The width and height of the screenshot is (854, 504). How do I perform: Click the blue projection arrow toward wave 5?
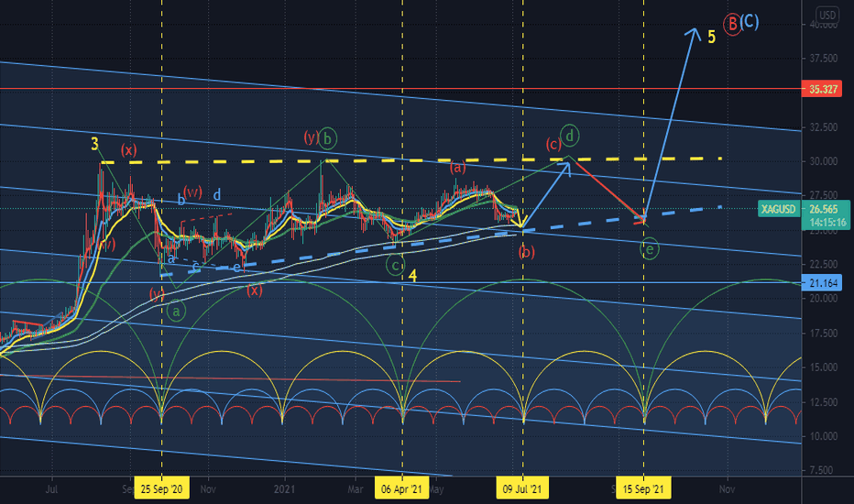tap(672, 121)
